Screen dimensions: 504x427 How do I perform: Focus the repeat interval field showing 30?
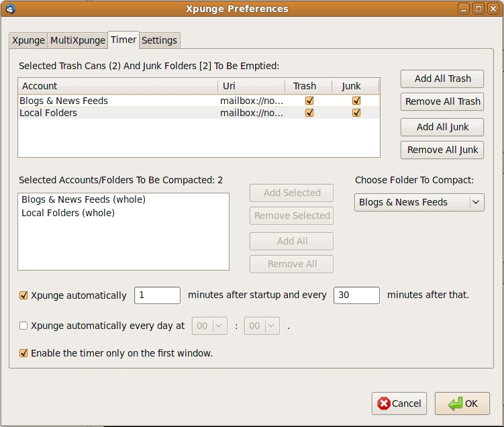[x=356, y=295]
